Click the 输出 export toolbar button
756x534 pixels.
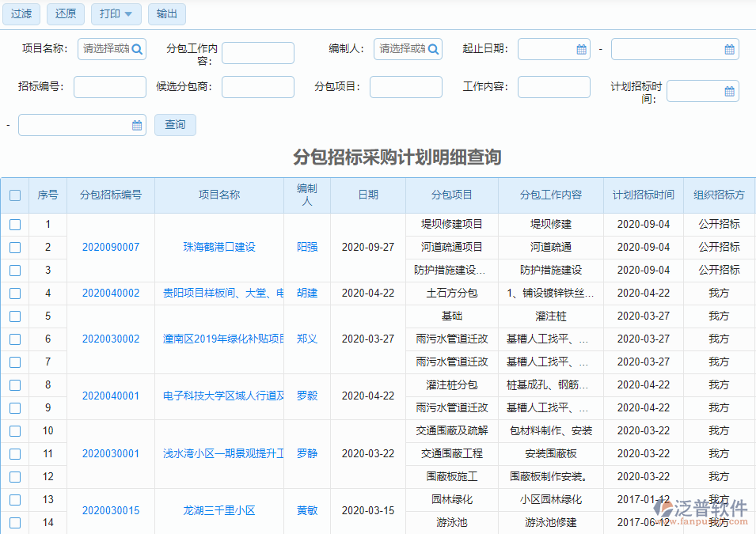click(x=166, y=13)
